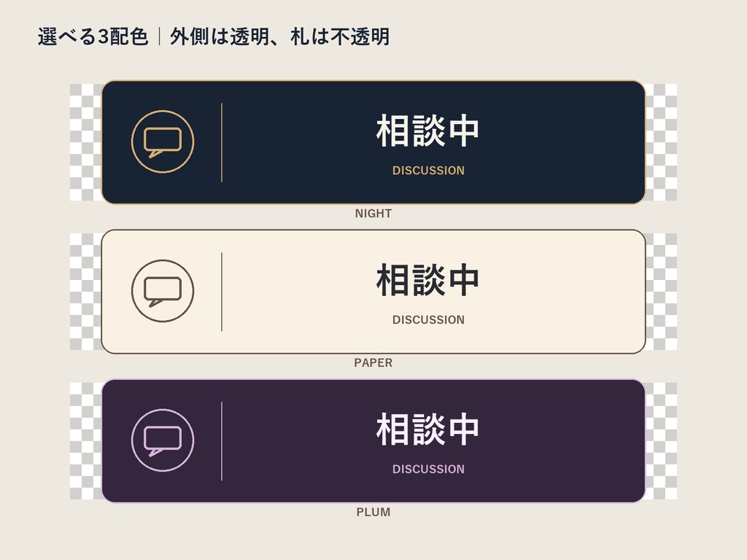
Task: Click the speech bubble icon on the PLUM plate
Action: pos(163,440)
